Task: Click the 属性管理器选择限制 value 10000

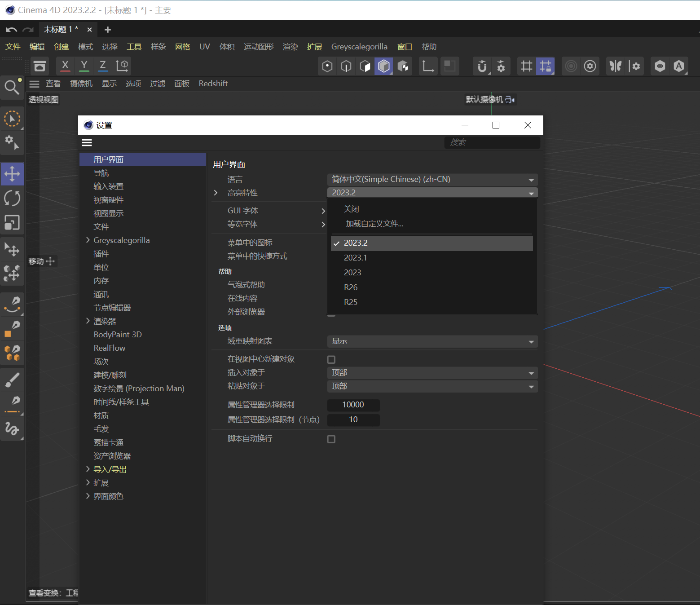Action: click(353, 405)
